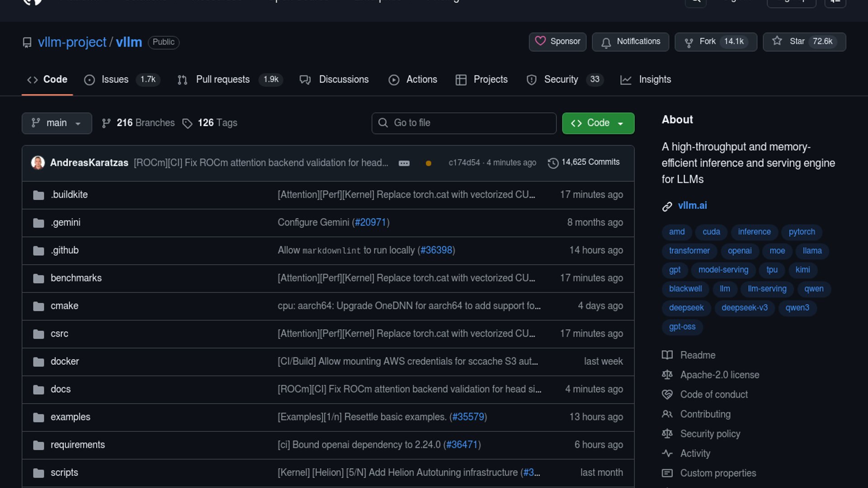Switch to the Pull requests tab
Image resolution: width=868 pixels, height=488 pixels.
pos(222,80)
